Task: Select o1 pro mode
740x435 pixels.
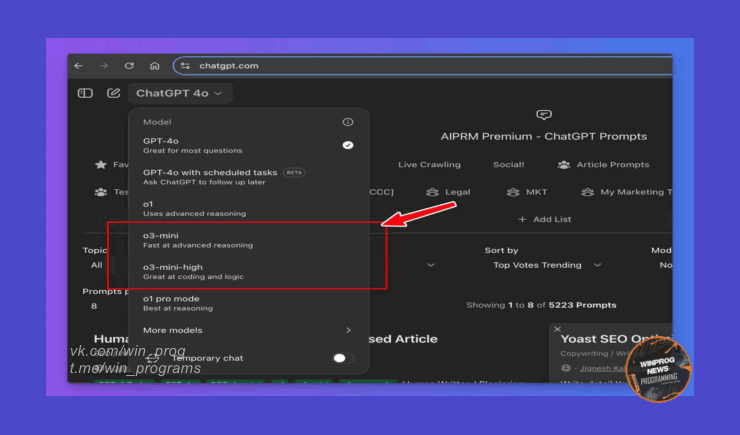Action: (248, 303)
